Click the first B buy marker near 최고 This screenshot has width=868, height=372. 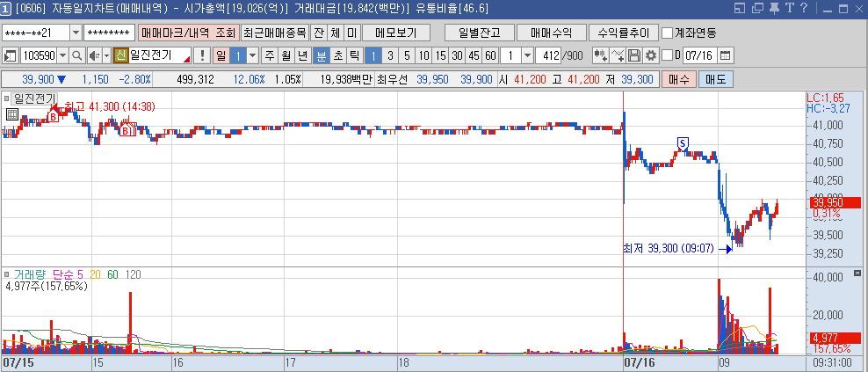click(53, 116)
